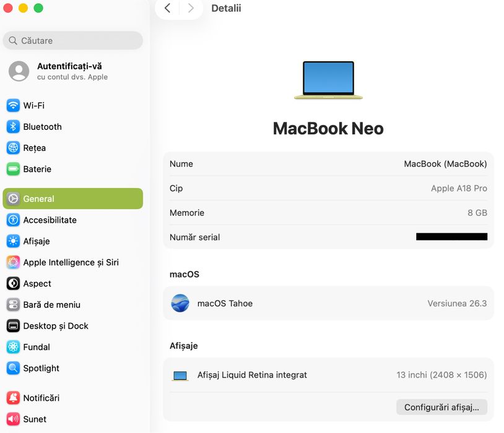Viewport: 504px width, 433px height.
Task: Open Bluetooth settings pane
Action: tap(72, 127)
